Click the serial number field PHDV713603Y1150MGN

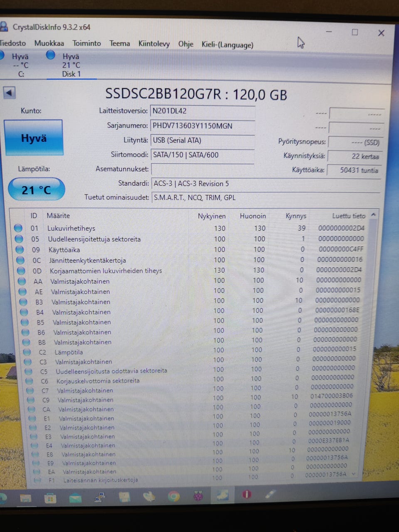coord(202,126)
